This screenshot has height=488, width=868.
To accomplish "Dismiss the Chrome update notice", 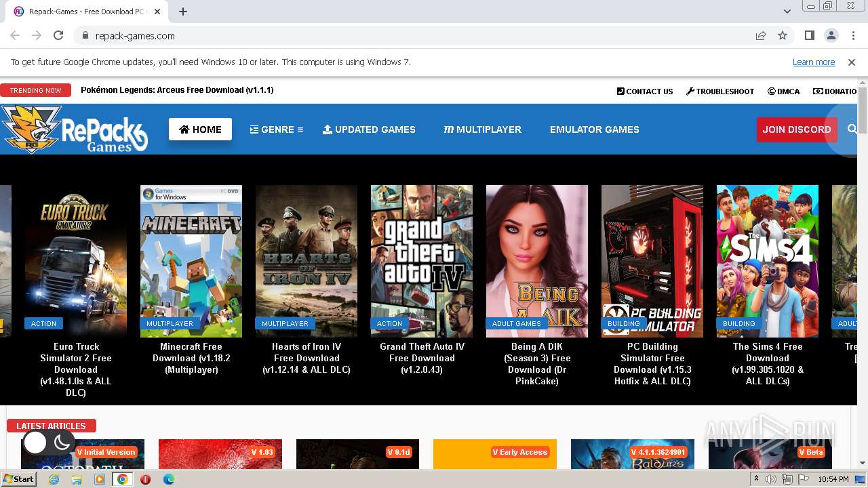I will click(x=852, y=62).
